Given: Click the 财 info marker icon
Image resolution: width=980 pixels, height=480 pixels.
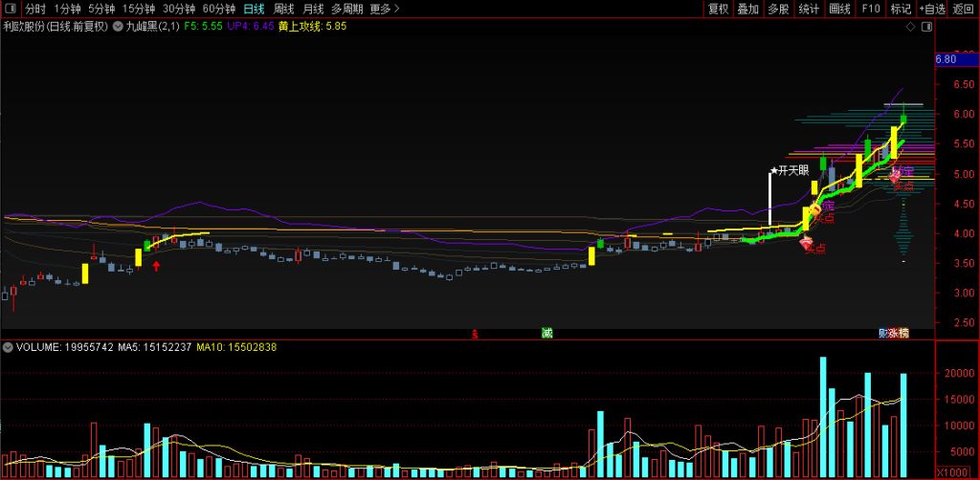Looking at the screenshot, I should coord(883,333).
